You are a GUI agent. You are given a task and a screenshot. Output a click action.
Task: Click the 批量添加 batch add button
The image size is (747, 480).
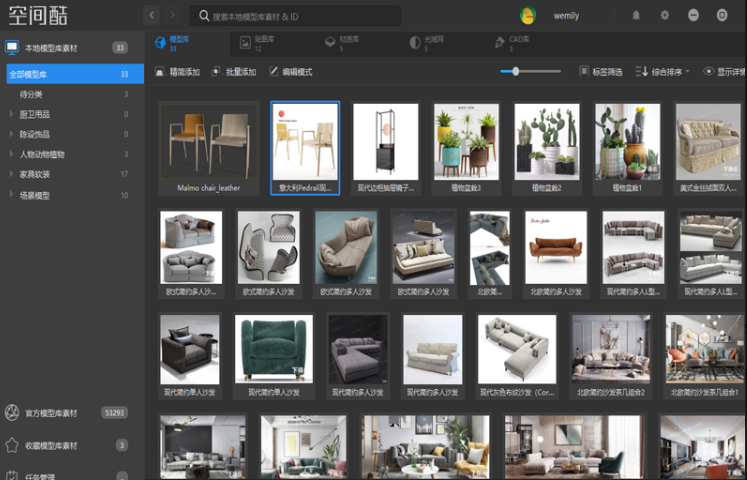(x=234, y=72)
